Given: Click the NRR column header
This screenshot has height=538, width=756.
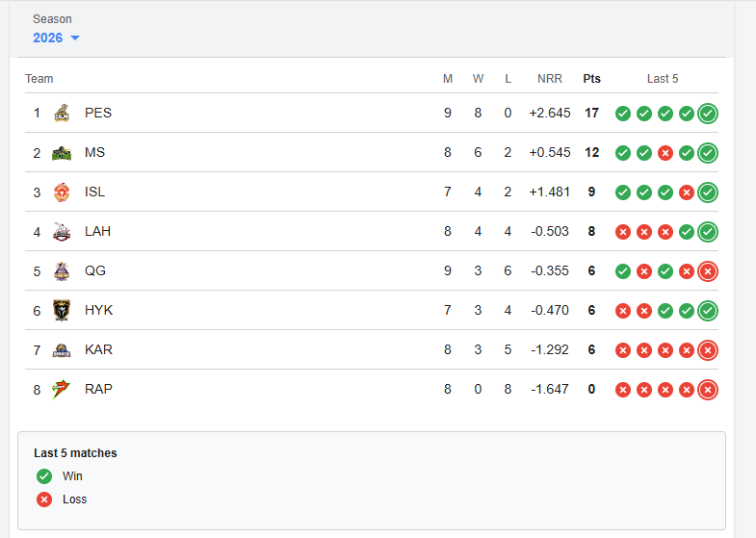Looking at the screenshot, I should coord(550,79).
